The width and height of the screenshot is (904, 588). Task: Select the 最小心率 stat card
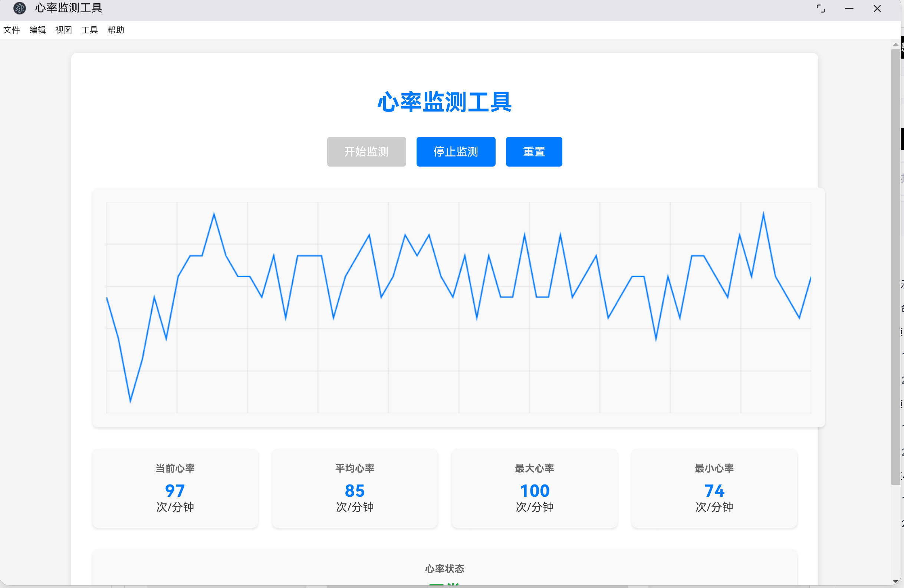click(x=714, y=489)
